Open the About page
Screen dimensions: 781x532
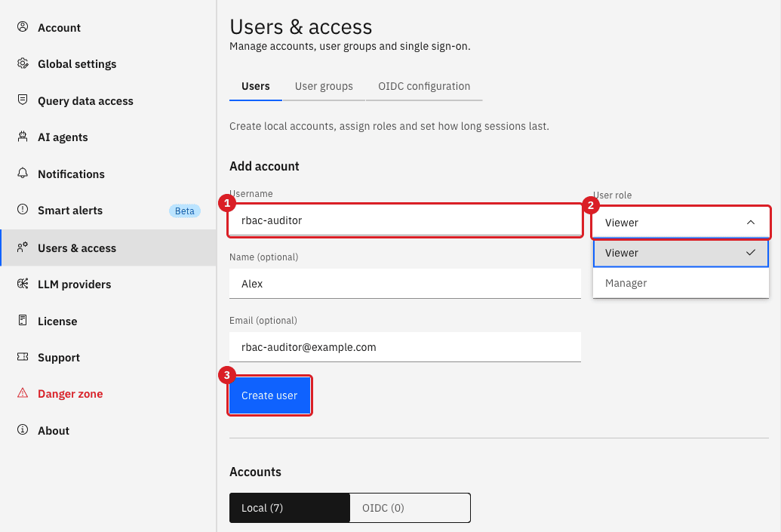tap(108, 430)
